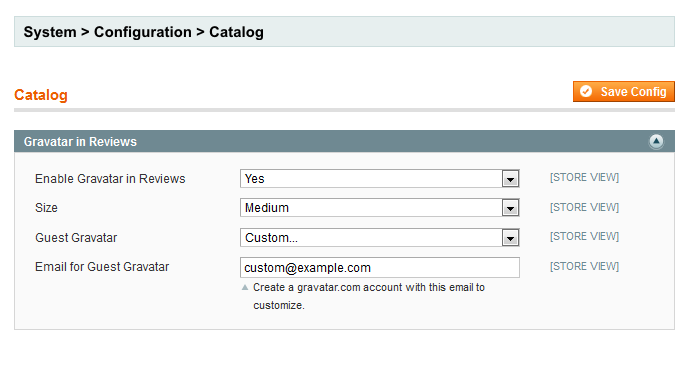Click the small triangle icon beside gravatar.com note
690x373 pixels.
tap(245, 287)
